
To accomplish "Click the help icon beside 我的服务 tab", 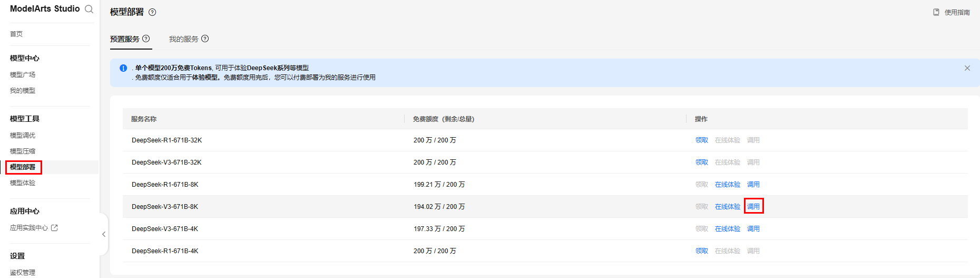I will pos(205,39).
